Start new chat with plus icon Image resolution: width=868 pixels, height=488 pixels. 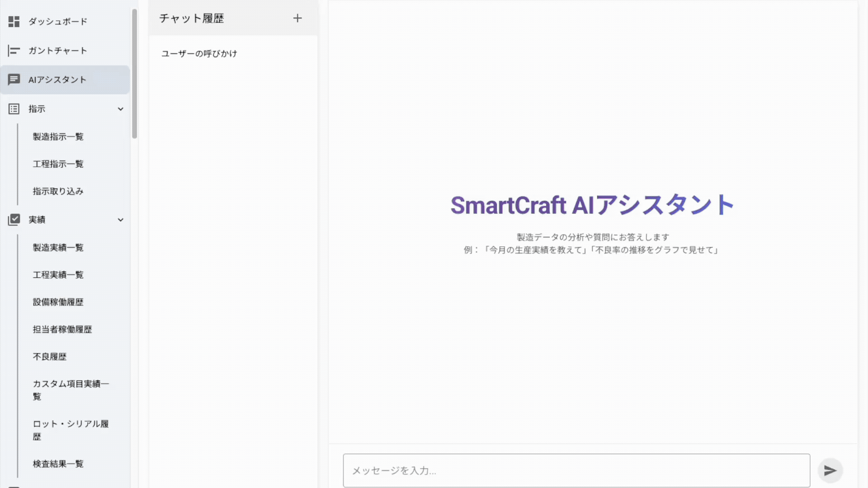pyautogui.click(x=297, y=19)
